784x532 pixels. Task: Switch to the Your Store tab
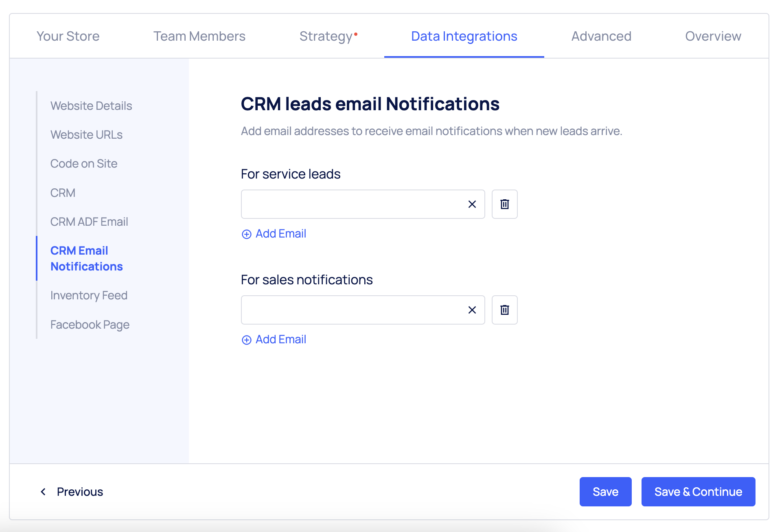[x=68, y=36]
